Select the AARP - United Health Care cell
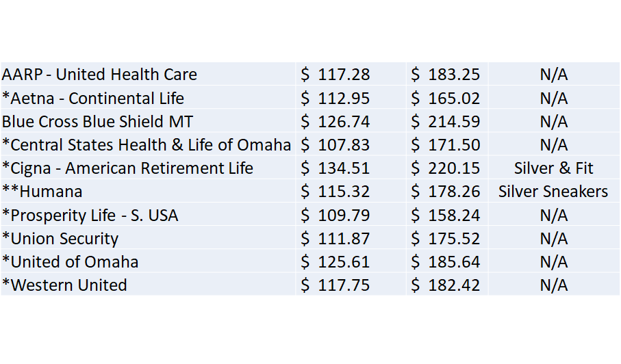The image size is (621, 364). click(x=148, y=74)
